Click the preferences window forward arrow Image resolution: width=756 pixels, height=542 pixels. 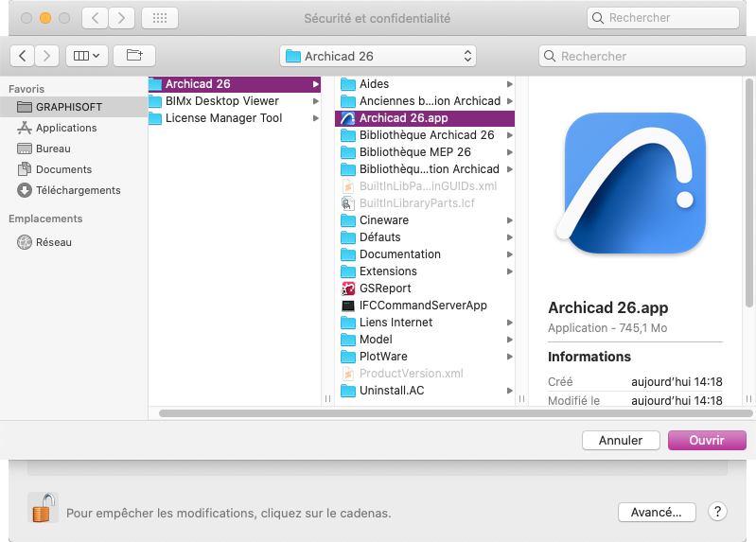121,18
